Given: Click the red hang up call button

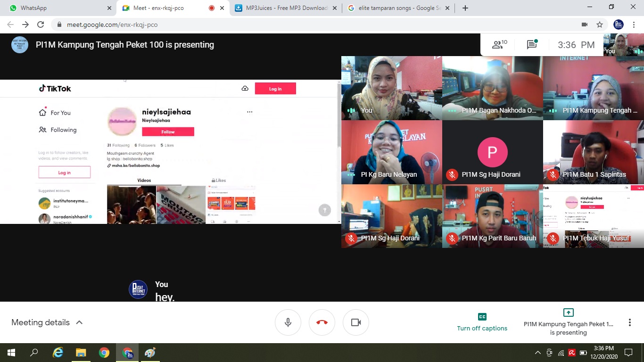Looking at the screenshot, I should click(x=322, y=322).
